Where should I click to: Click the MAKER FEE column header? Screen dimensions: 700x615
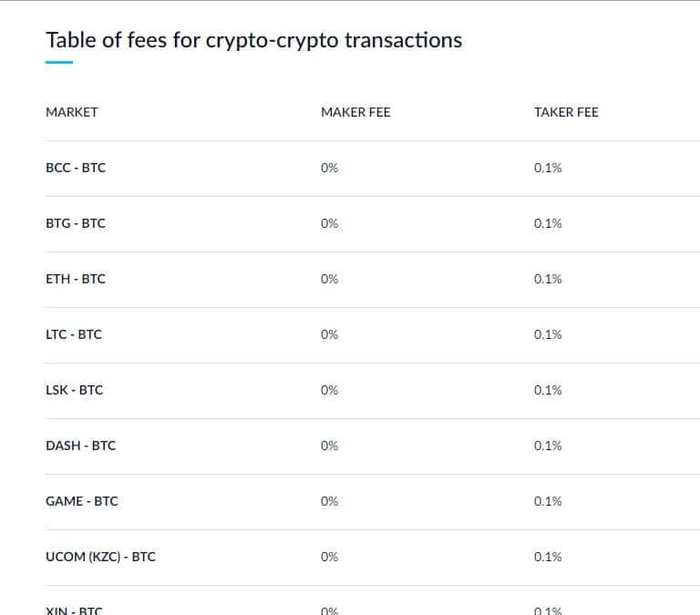[x=355, y=112]
